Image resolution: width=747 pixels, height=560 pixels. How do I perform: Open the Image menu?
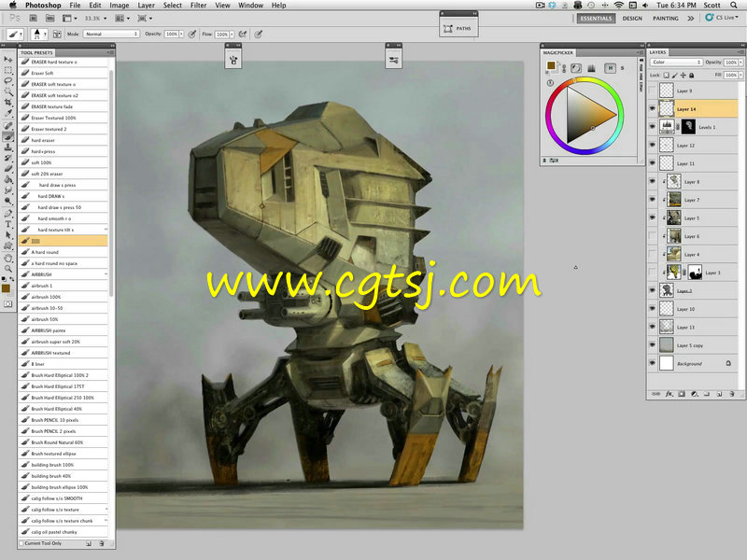coord(120,6)
